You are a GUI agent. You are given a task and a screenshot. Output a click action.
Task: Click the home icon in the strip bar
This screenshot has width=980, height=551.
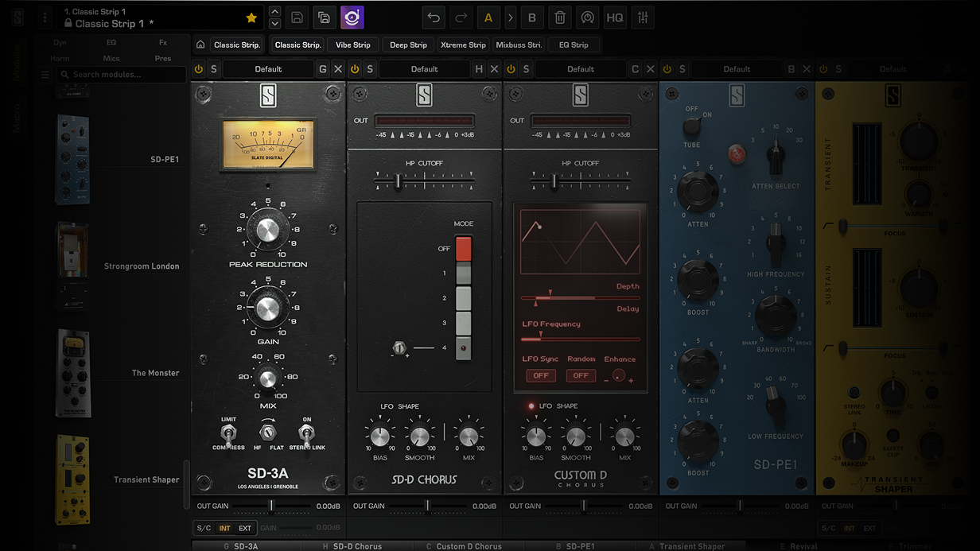coord(200,45)
